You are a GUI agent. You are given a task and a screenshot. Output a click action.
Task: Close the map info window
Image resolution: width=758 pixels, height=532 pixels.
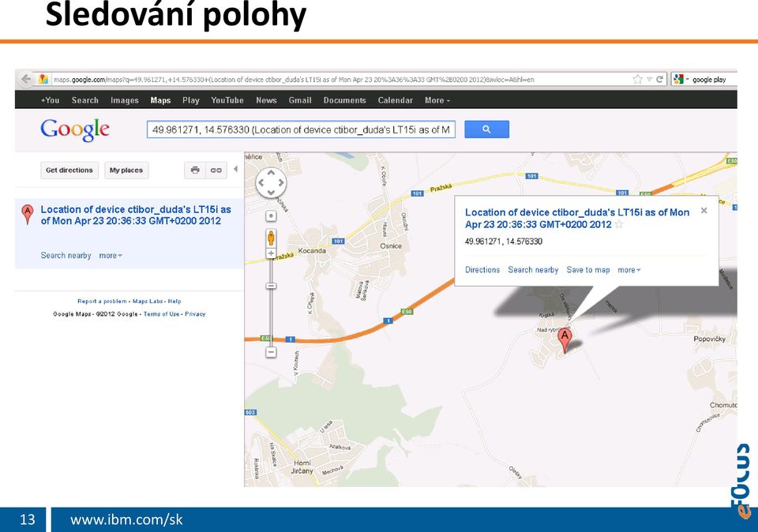704,210
